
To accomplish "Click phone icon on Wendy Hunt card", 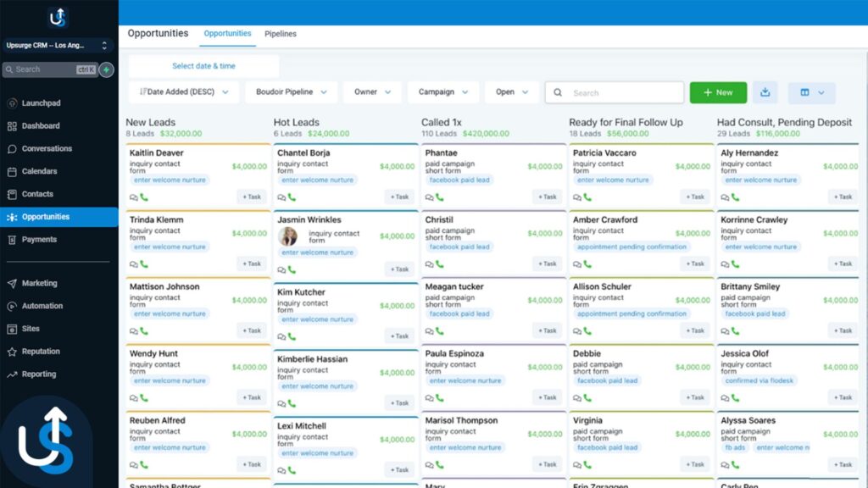I will 144,398.
